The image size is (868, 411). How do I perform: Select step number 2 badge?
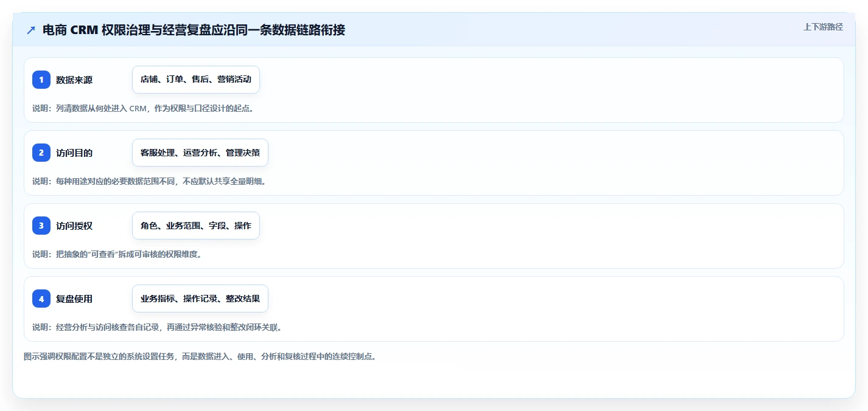[41, 153]
